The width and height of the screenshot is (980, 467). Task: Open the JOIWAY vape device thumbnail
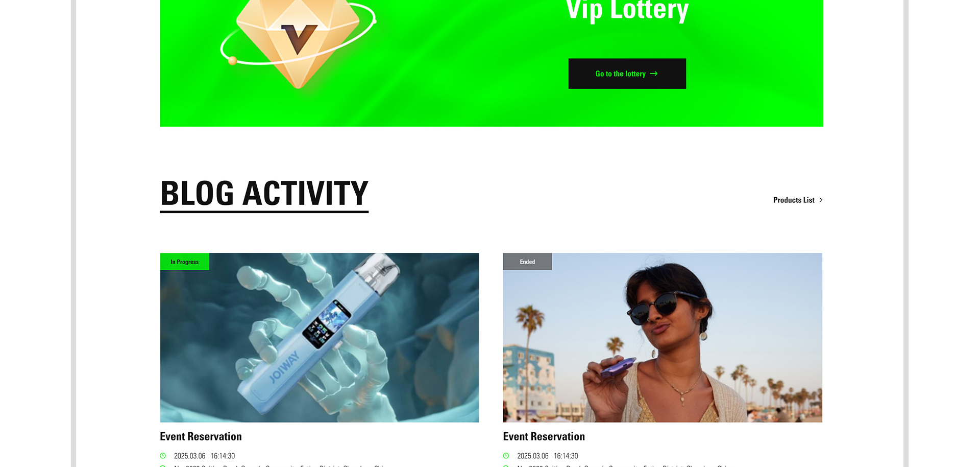pyautogui.click(x=320, y=338)
